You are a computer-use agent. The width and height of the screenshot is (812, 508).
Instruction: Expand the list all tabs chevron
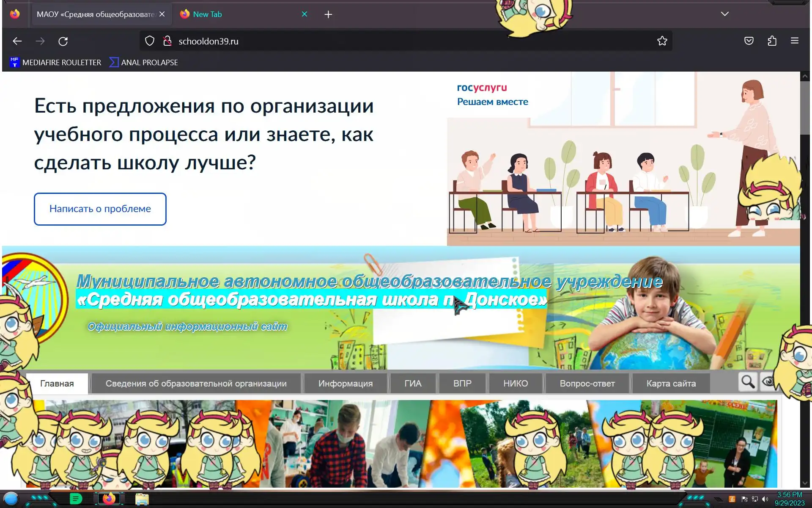pyautogui.click(x=724, y=14)
